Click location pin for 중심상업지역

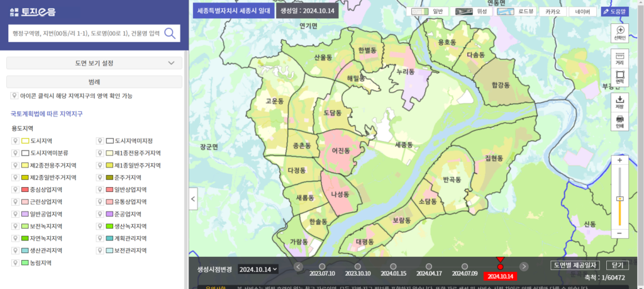(x=15, y=190)
